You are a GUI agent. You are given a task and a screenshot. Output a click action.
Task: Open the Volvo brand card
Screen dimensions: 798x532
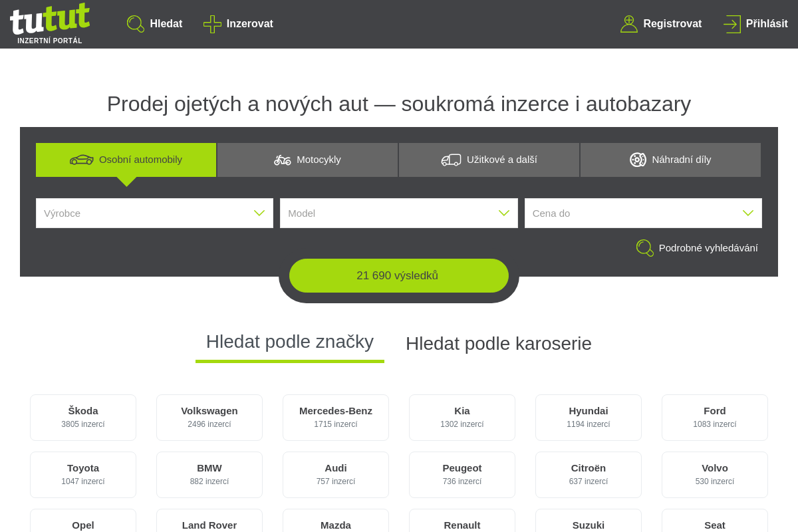click(x=715, y=475)
